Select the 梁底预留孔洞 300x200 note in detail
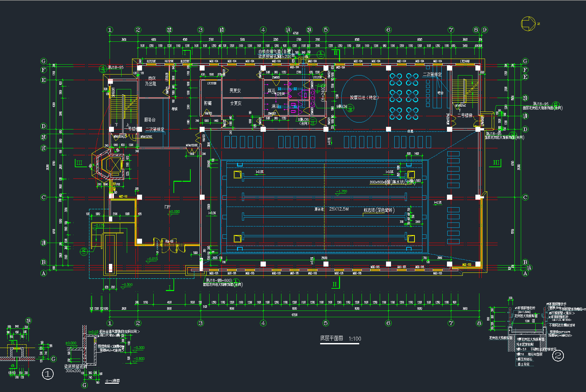This screenshot has width=586, height=392. click(x=75, y=368)
